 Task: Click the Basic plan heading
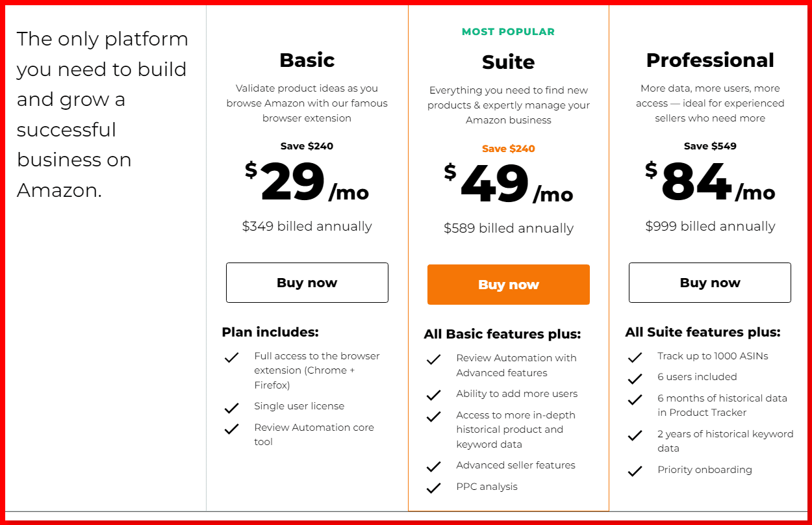[x=307, y=60]
